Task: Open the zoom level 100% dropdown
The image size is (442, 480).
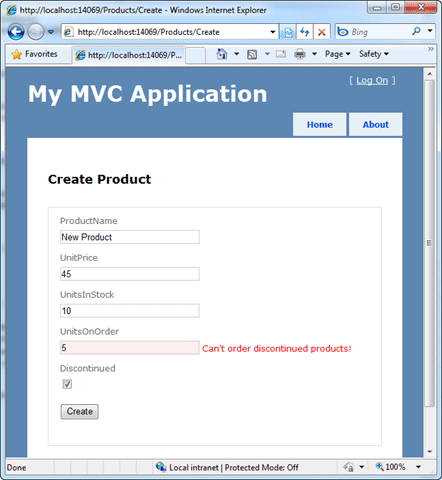Action: [x=418, y=467]
